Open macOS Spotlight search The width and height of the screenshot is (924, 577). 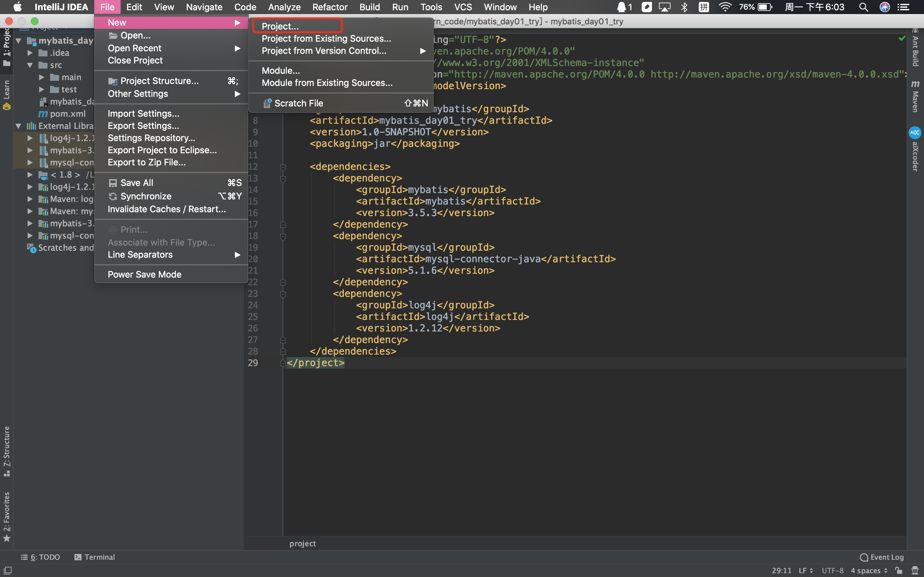point(863,7)
